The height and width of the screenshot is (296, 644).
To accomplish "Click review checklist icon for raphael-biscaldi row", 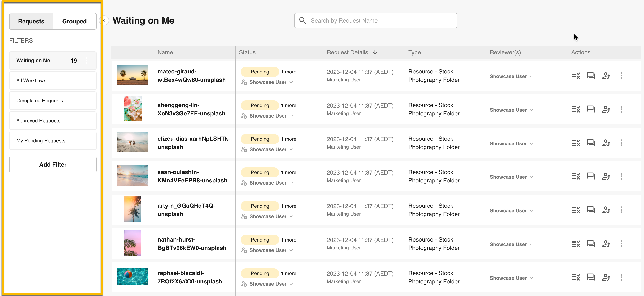I will pyautogui.click(x=576, y=277).
